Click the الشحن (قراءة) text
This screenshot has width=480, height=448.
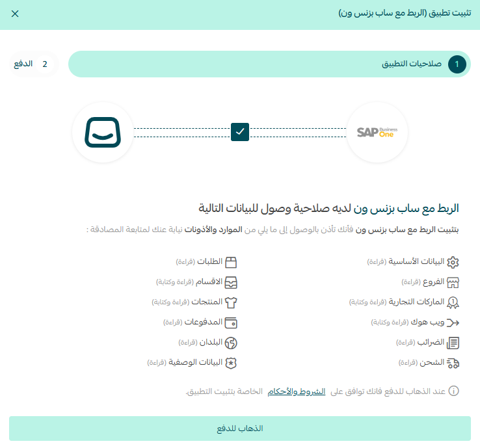(421, 363)
